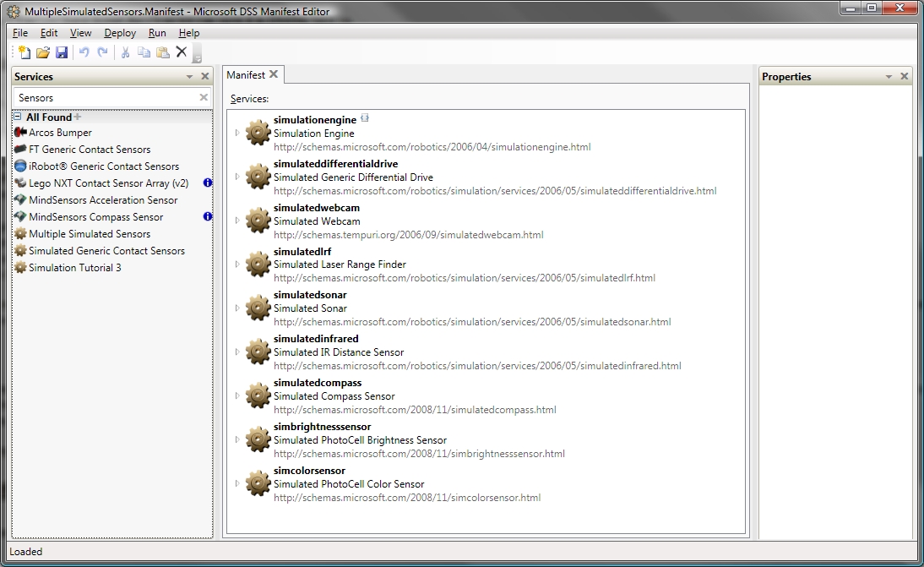The width and height of the screenshot is (924, 567).
Task: Switch to the Manifest tab
Action: click(246, 75)
